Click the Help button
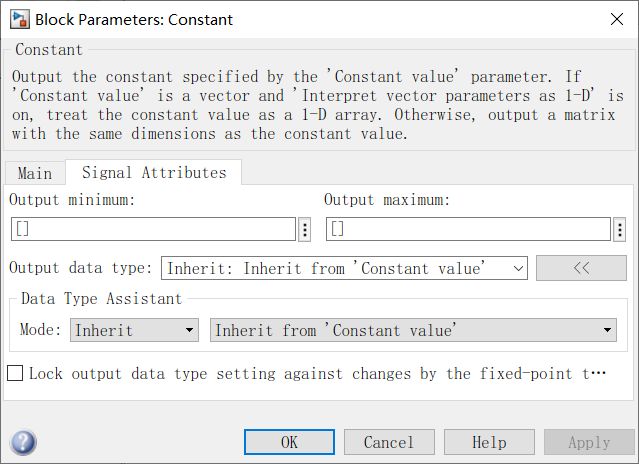The height and width of the screenshot is (464, 639). coord(489,442)
